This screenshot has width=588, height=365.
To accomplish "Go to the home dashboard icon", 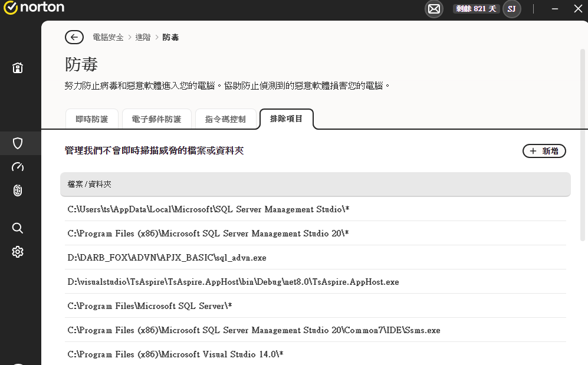I will click(x=18, y=68).
